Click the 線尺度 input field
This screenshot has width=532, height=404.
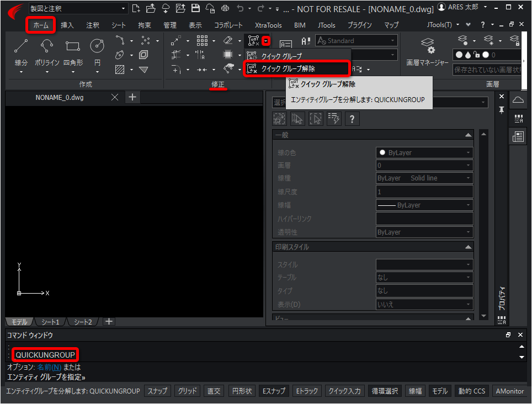424,192
